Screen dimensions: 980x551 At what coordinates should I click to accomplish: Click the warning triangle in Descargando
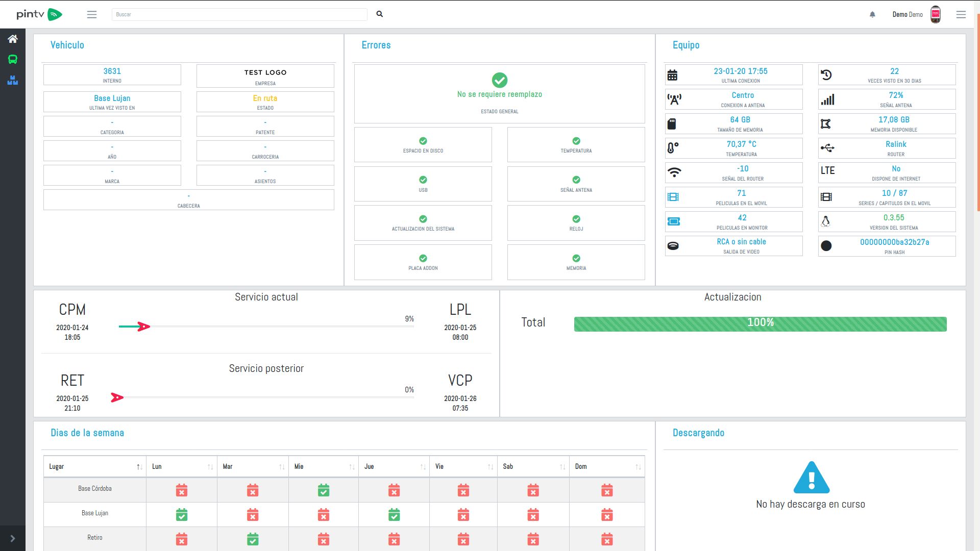pos(811,478)
